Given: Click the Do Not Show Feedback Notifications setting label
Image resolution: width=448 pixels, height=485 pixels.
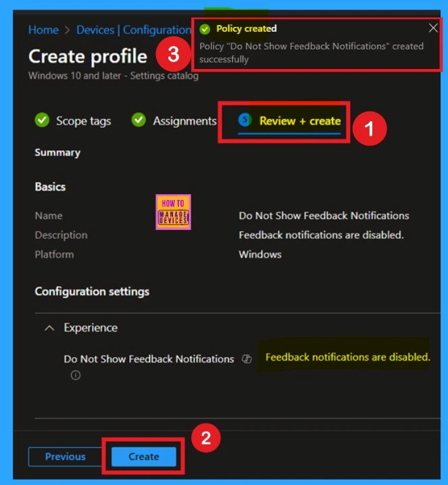Looking at the screenshot, I should 149,359.
